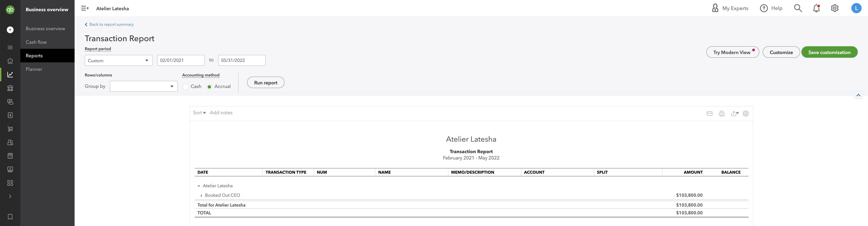Click Back to report summary link
Image resolution: width=868 pixels, height=226 pixels.
[111, 24]
